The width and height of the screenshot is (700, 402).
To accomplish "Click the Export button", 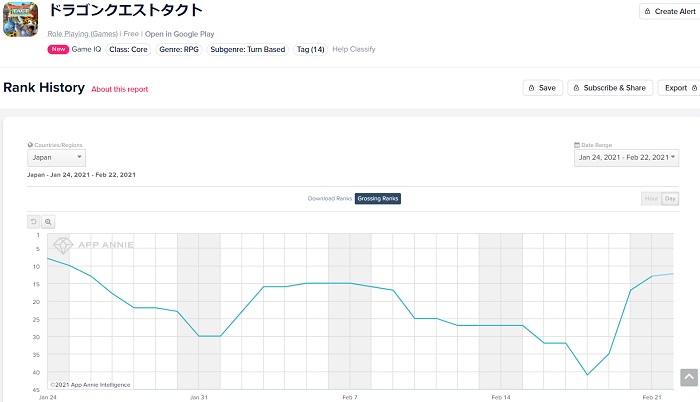I will [x=679, y=88].
